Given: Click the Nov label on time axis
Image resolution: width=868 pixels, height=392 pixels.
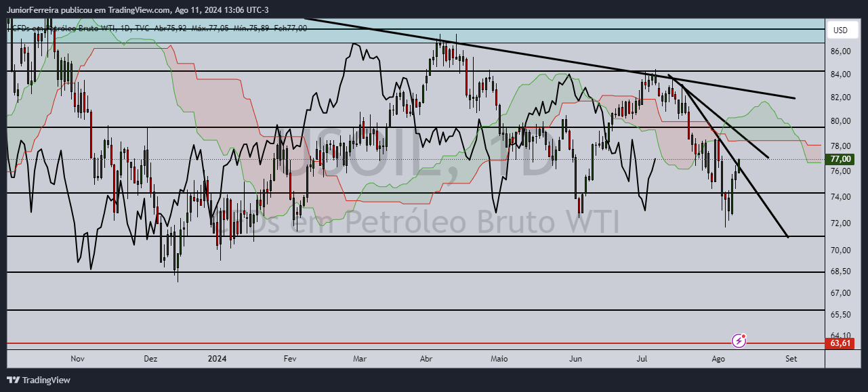Looking at the screenshot, I should pos(77,359).
